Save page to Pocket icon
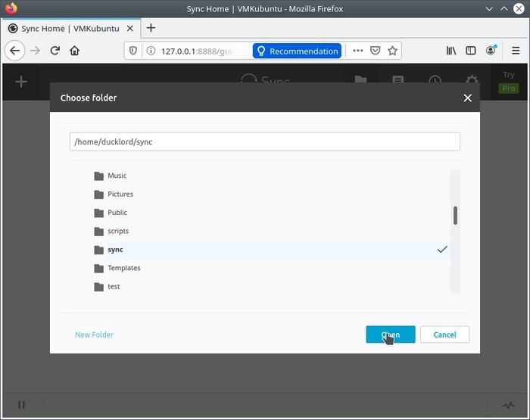 click(x=376, y=51)
